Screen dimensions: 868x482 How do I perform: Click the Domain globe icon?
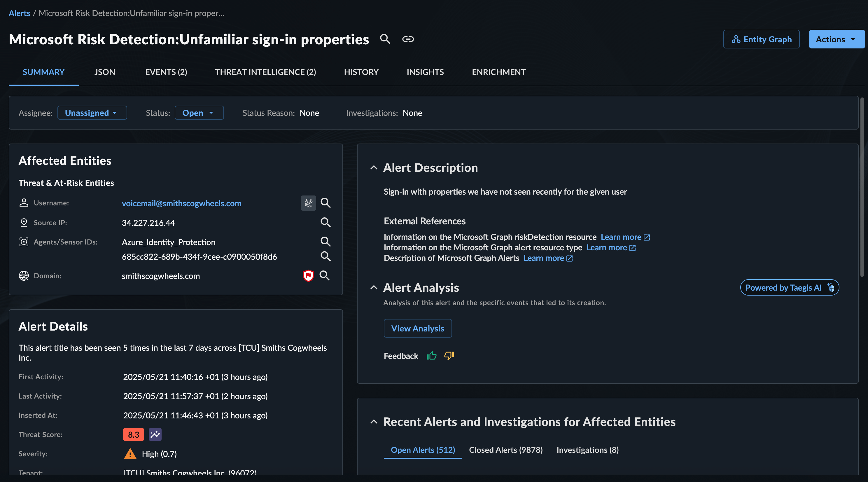(24, 276)
